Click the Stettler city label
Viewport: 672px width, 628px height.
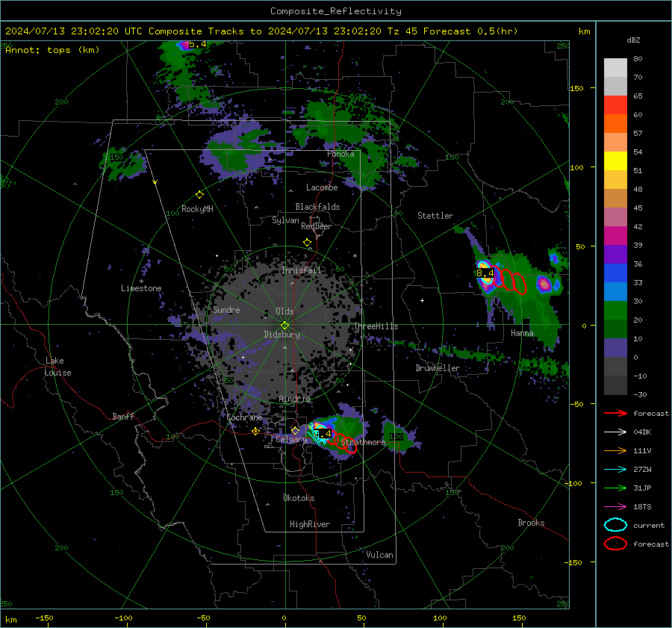coord(435,216)
